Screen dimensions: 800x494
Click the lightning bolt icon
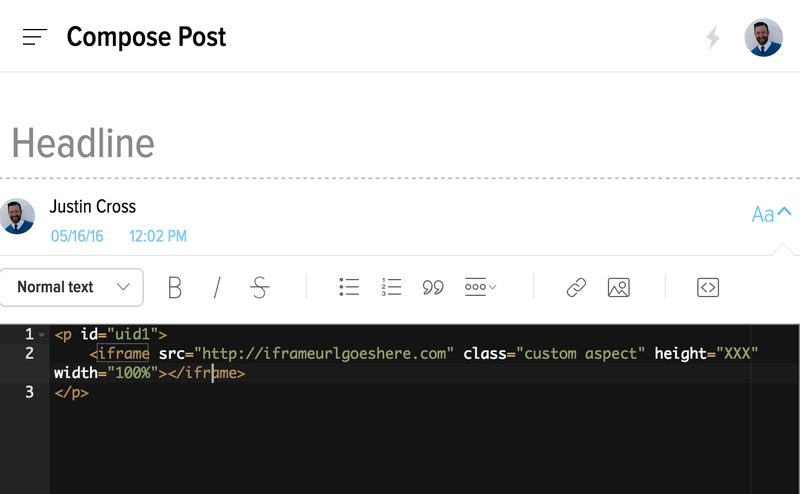point(713,37)
